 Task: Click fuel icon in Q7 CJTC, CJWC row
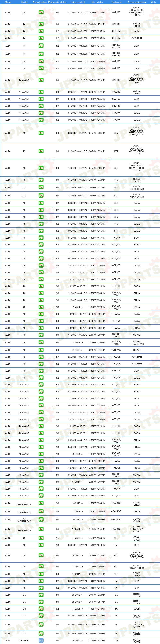tap(41, 615)
